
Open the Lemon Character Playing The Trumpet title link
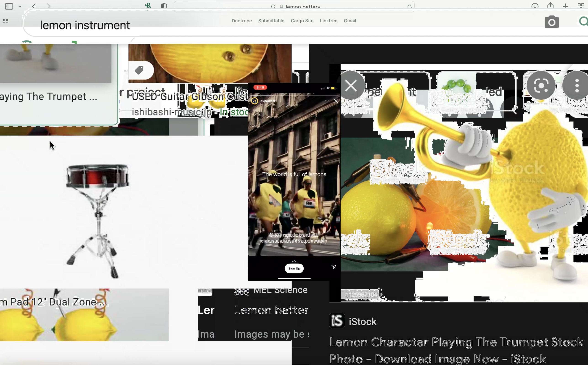pos(456,351)
